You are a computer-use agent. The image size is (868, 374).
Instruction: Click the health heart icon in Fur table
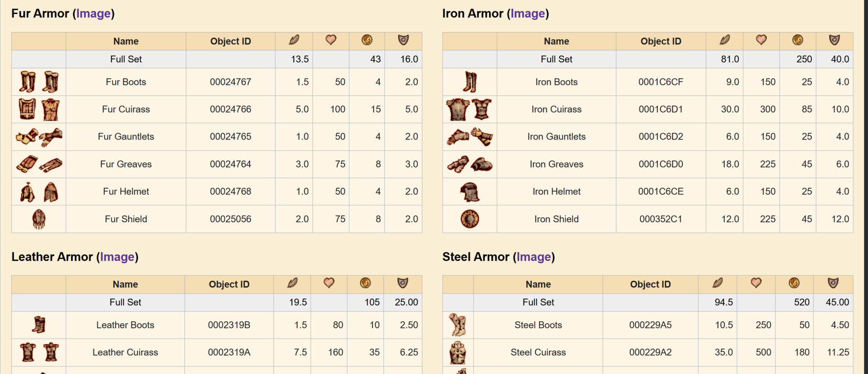[x=331, y=40]
